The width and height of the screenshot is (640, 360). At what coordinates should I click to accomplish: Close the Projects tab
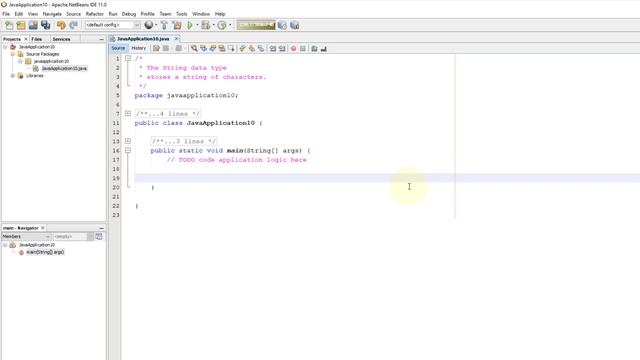(x=26, y=39)
